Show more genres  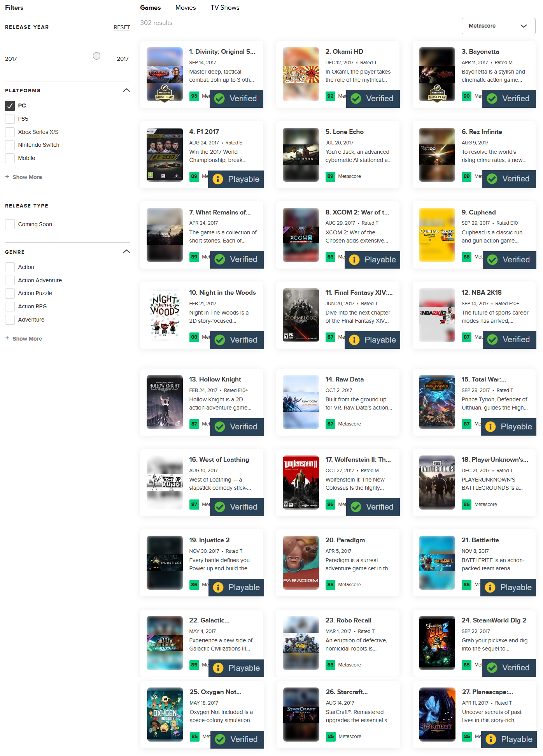pos(24,339)
